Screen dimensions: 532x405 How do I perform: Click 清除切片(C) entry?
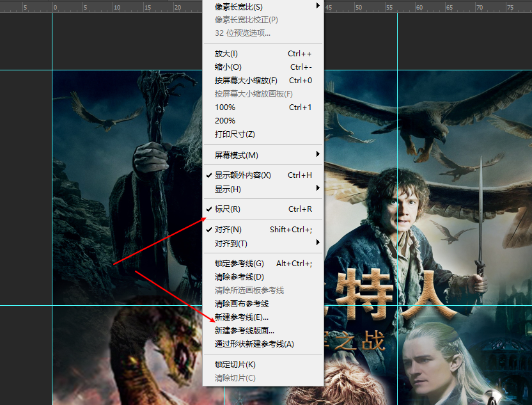(263, 378)
